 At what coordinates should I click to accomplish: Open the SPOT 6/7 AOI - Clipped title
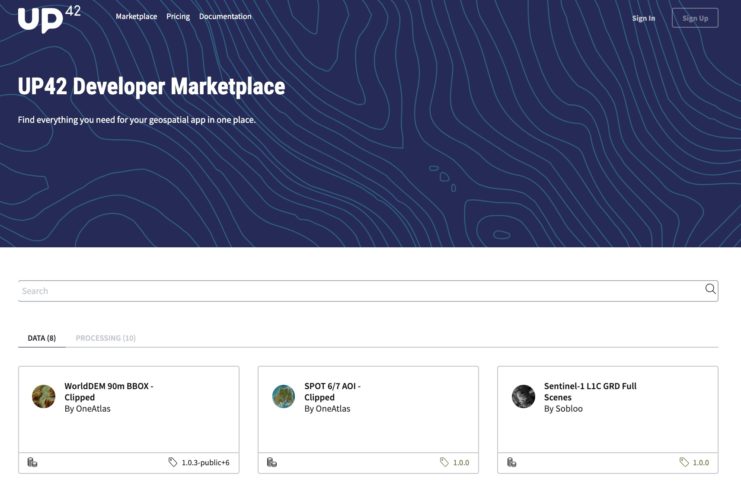click(x=332, y=391)
